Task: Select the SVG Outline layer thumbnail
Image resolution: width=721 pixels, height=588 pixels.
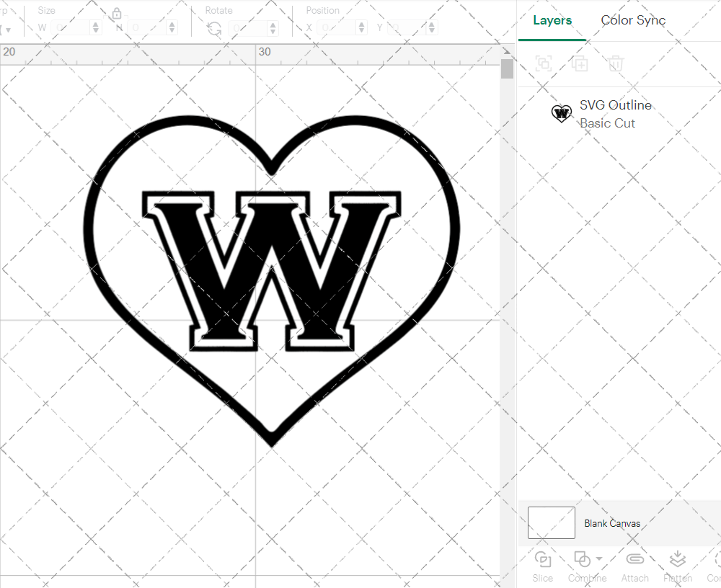Action: (562, 114)
